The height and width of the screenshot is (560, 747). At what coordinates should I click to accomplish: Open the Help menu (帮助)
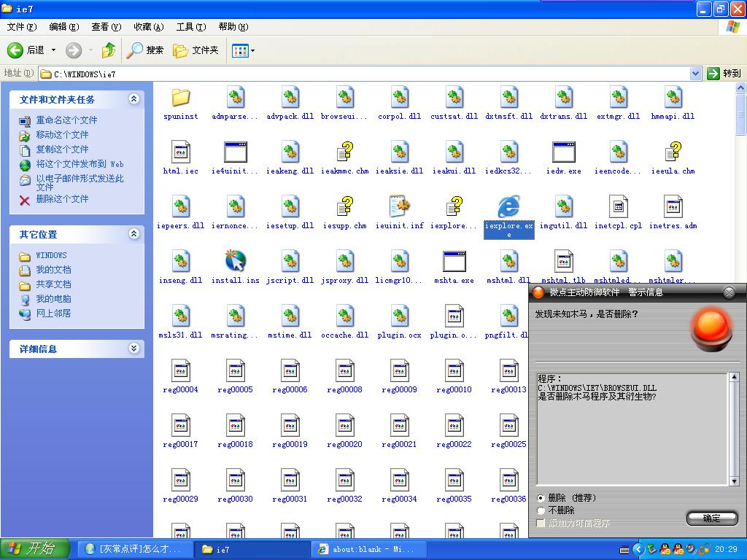click(233, 27)
